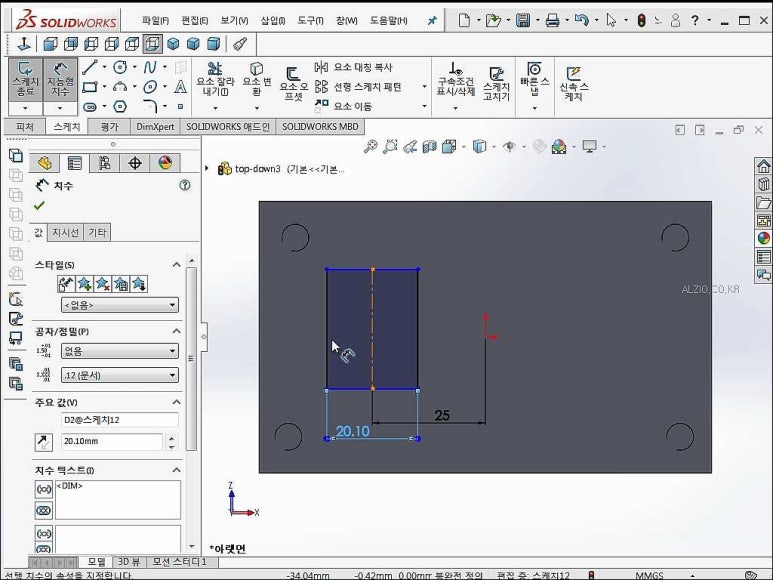Image resolution: width=773 pixels, height=580 pixels.
Task: Open the style <없음> dropdown
Action: point(120,305)
